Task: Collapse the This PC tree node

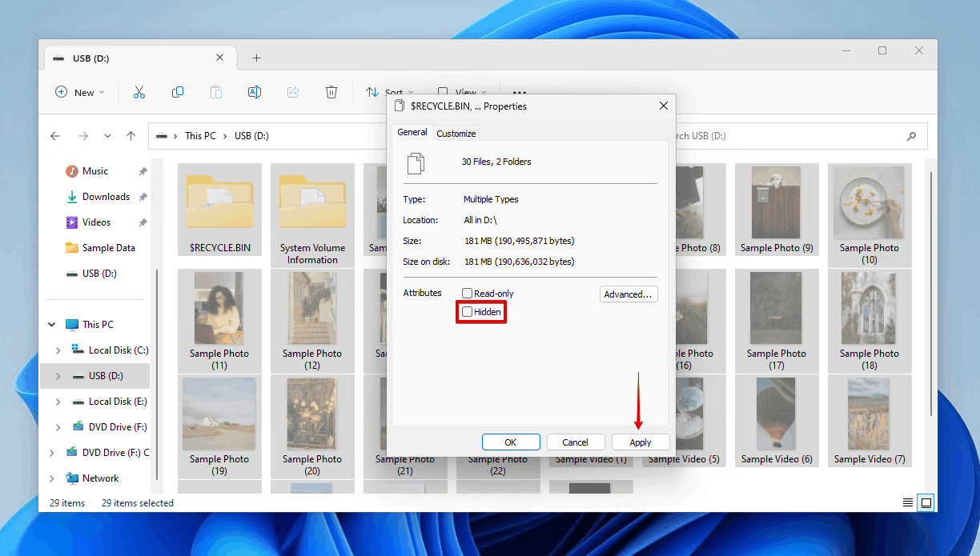Action: (x=52, y=325)
